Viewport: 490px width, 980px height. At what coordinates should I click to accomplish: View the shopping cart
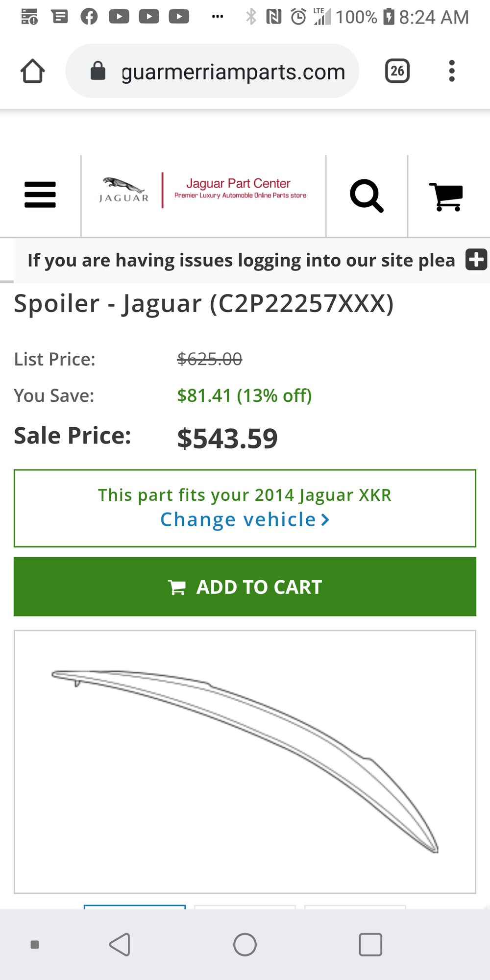tap(446, 196)
